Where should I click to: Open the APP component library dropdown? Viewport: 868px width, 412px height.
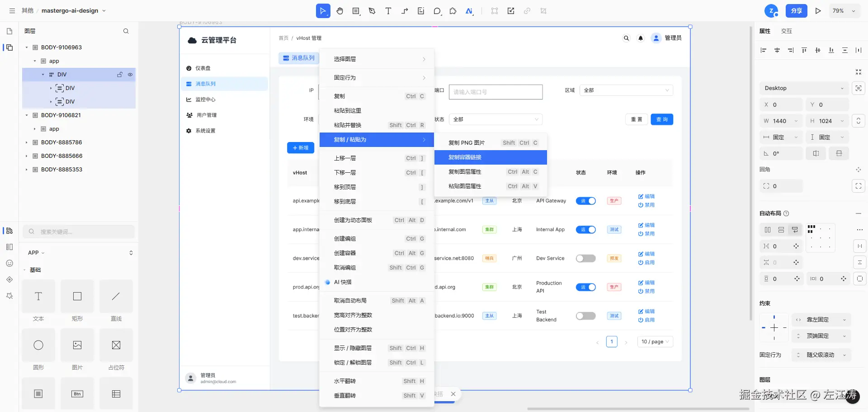(x=37, y=253)
